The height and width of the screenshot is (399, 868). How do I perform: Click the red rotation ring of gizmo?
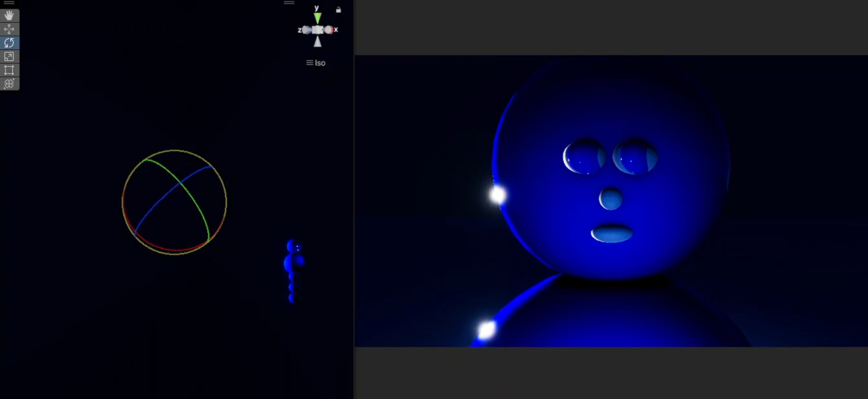pos(162,248)
